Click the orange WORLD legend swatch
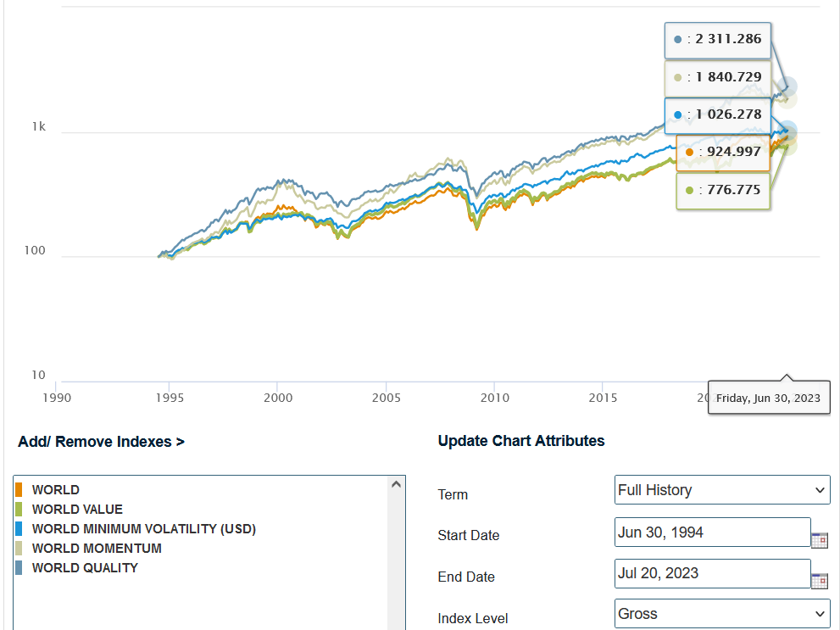 point(19,490)
